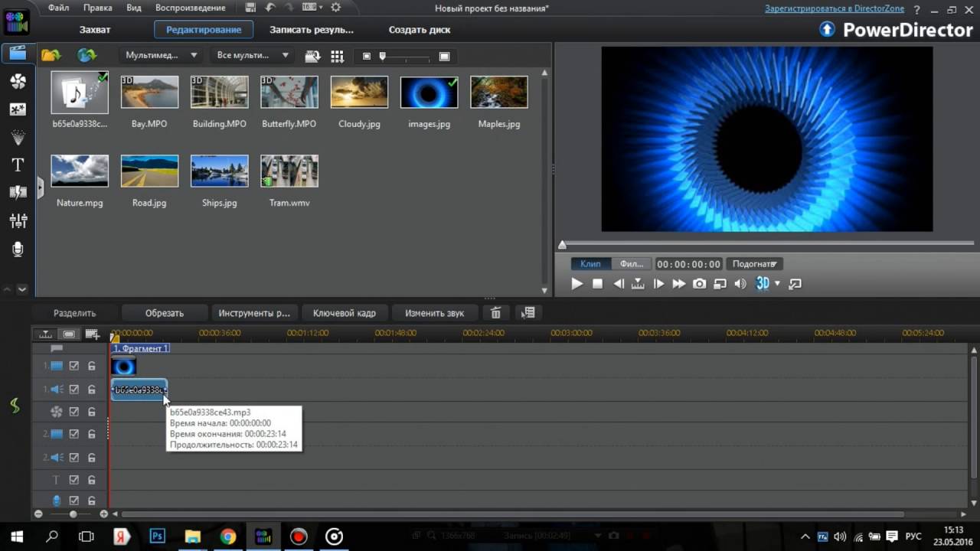
Task: Toggle the checkbox for video track 2
Action: coord(74,434)
